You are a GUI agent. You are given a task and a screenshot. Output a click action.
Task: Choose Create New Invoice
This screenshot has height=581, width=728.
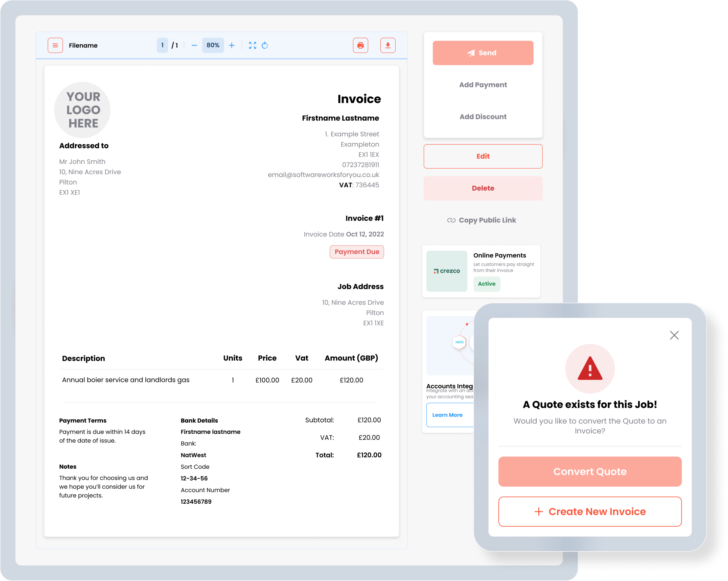pyautogui.click(x=589, y=511)
